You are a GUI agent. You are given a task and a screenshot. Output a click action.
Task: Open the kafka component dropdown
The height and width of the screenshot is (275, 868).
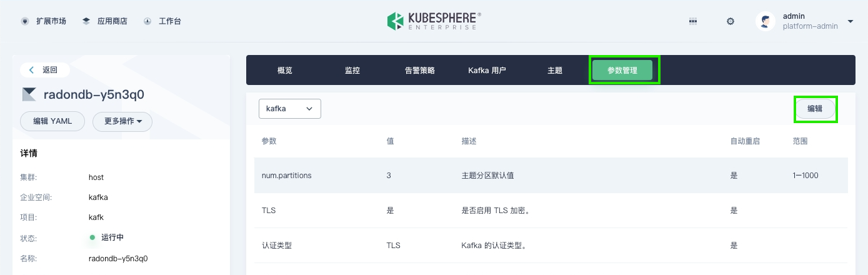click(x=290, y=109)
